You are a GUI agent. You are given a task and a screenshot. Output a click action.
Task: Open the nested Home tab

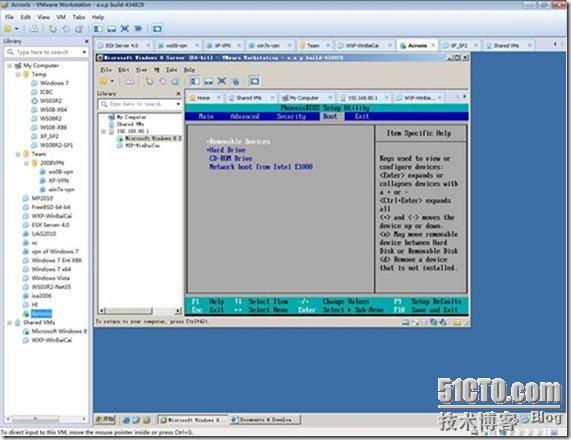click(203, 98)
